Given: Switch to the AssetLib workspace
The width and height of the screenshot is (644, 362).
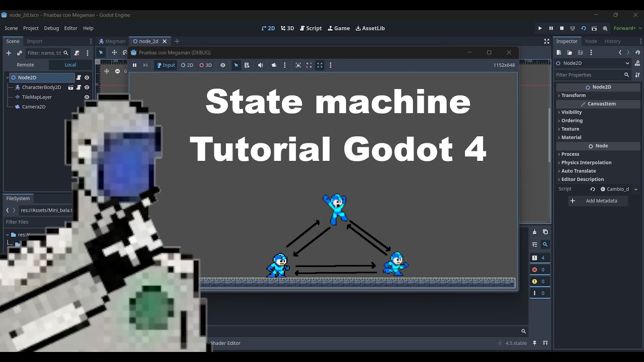Looking at the screenshot, I should click(x=370, y=28).
